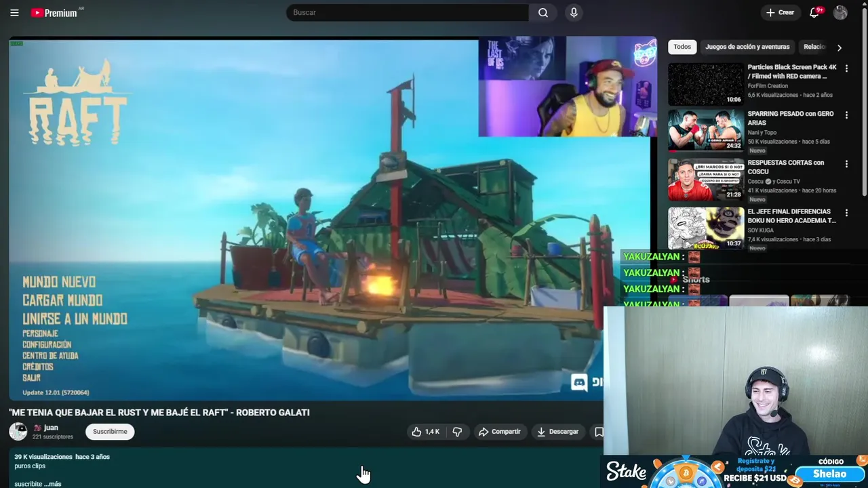Select the Relacionados filter chip
This screenshot has height=488, width=868.
point(814,47)
